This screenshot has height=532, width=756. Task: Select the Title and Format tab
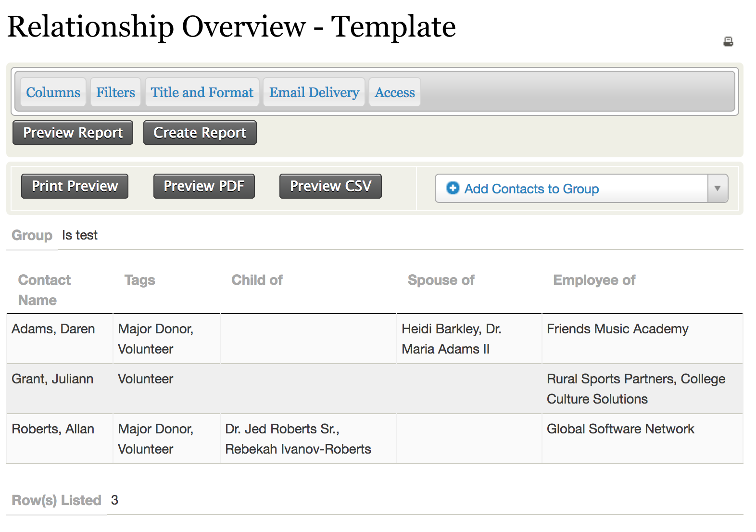tap(202, 92)
